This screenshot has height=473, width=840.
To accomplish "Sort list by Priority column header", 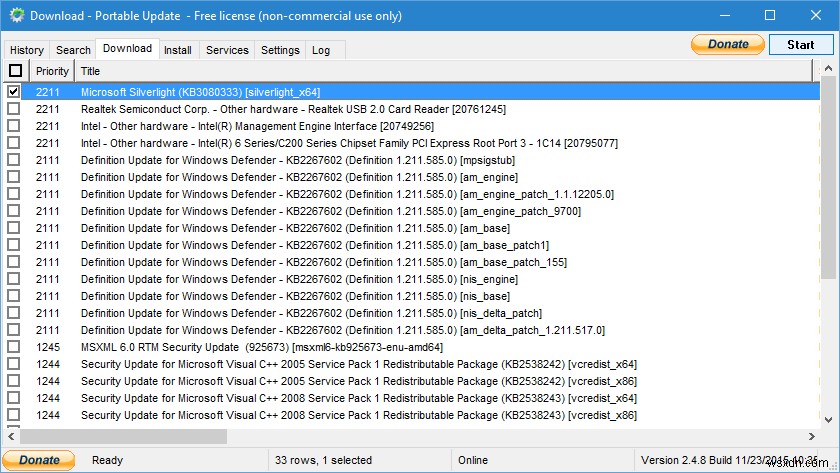I will point(52,71).
